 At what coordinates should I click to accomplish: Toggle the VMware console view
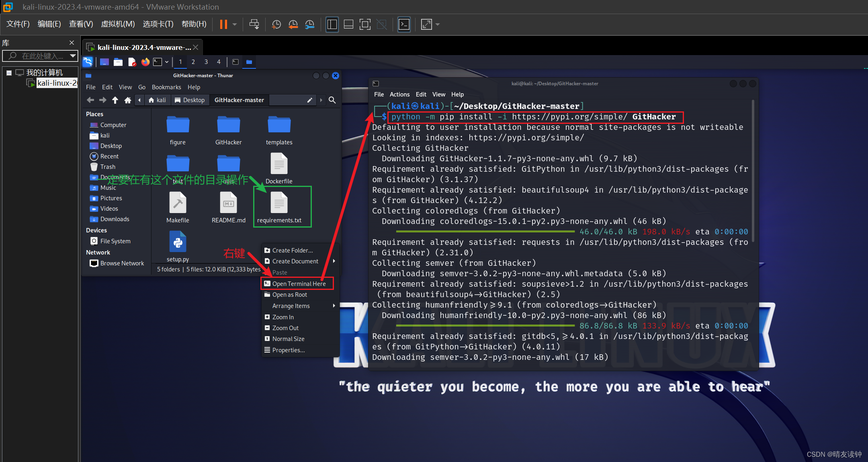pos(404,25)
